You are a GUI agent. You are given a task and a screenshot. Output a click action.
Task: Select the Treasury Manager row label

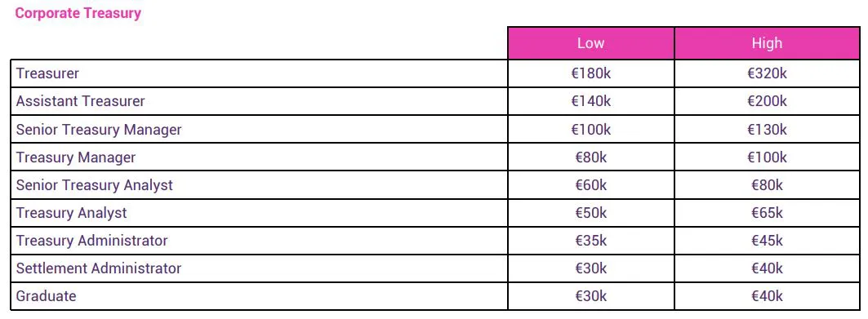(76, 157)
